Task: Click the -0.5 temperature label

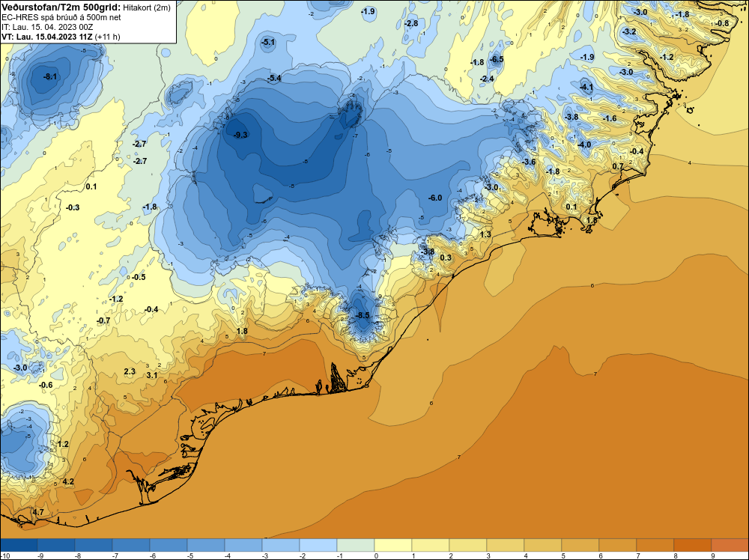Action: click(x=139, y=277)
